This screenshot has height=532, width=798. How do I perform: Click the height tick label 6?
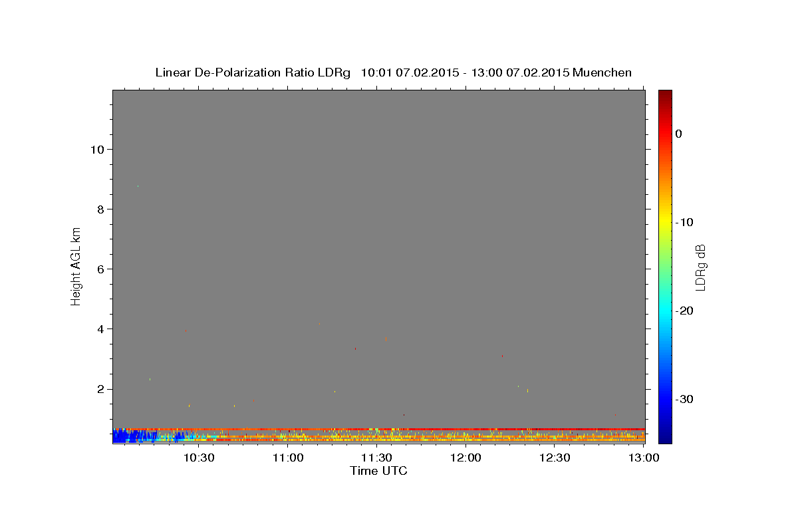[x=99, y=269]
